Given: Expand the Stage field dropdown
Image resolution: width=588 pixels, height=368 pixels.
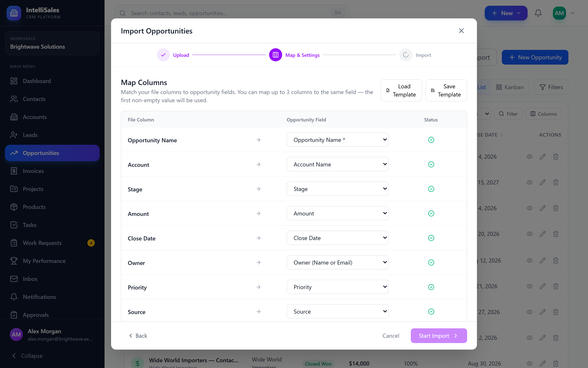Looking at the screenshot, I should click(337, 189).
